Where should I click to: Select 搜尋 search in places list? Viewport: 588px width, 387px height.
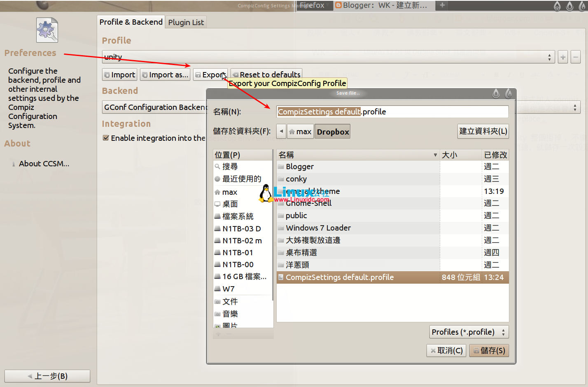(243, 166)
